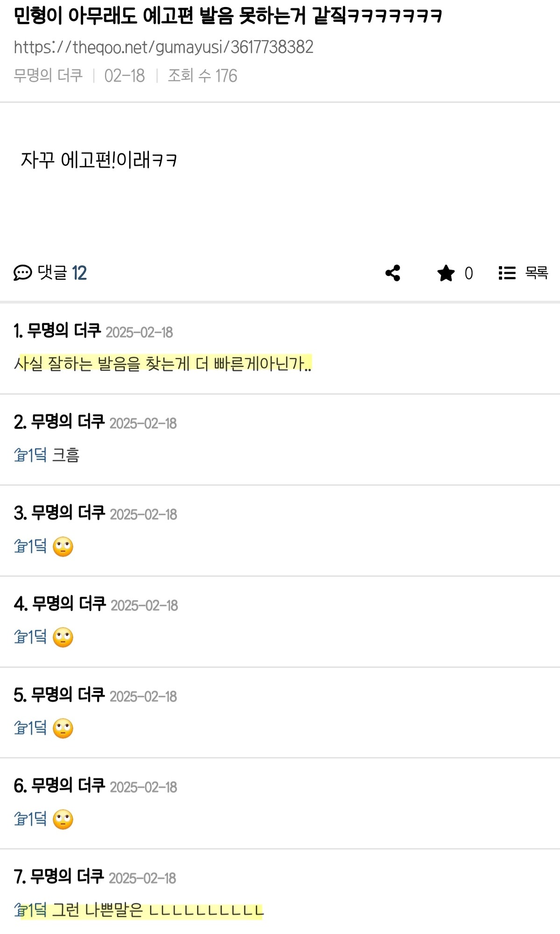This screenshot has width=560, height=934.
Task: Tap the eye-roll emoji in comment 3
Action: tap(63, 547)
